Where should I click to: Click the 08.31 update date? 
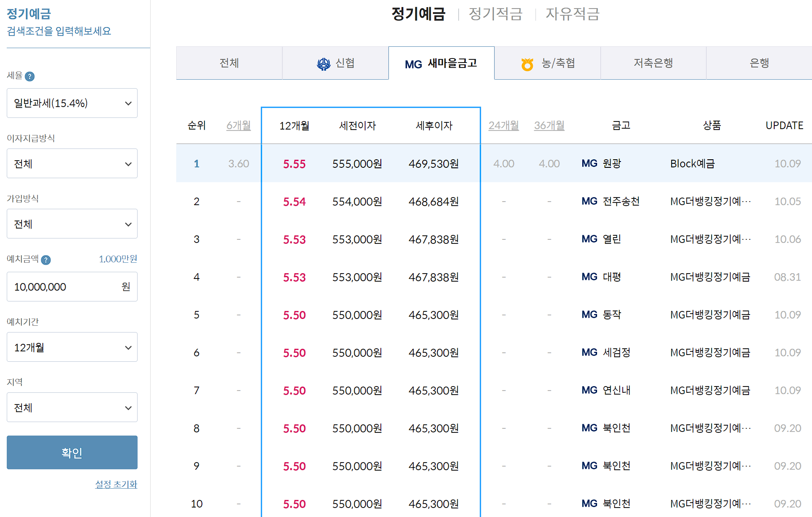(788, 277)
